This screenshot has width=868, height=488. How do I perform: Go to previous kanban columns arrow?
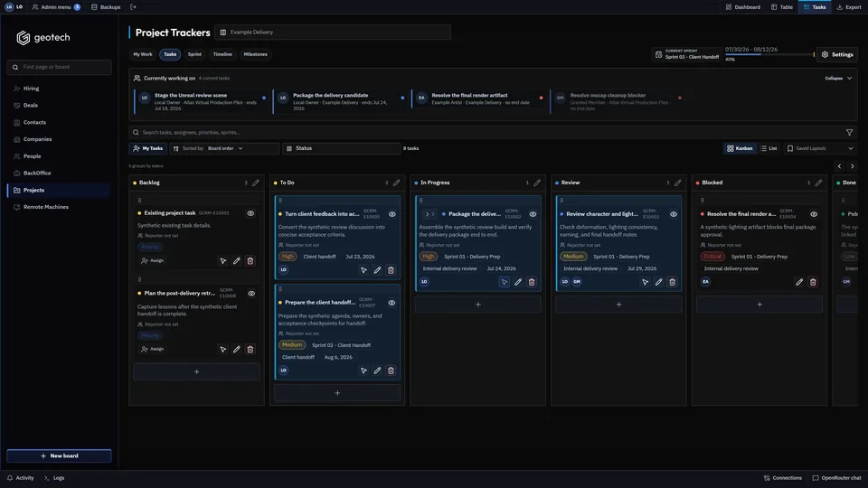pos(839,166)
